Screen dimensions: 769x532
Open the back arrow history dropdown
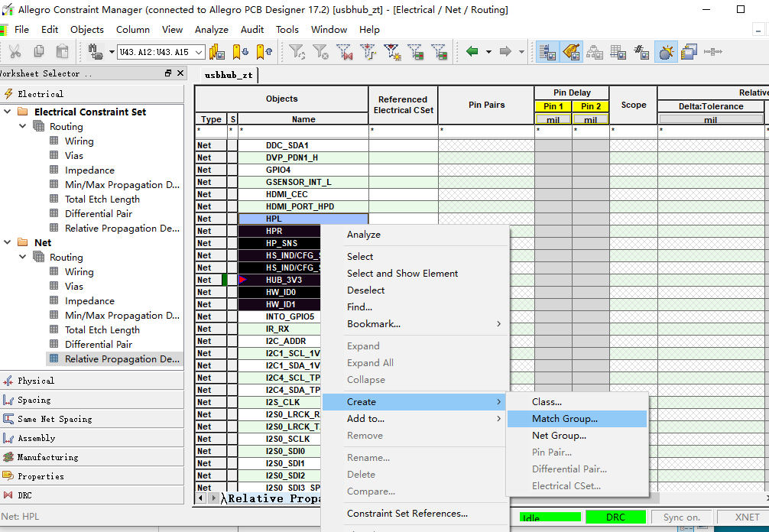(488, 52)
